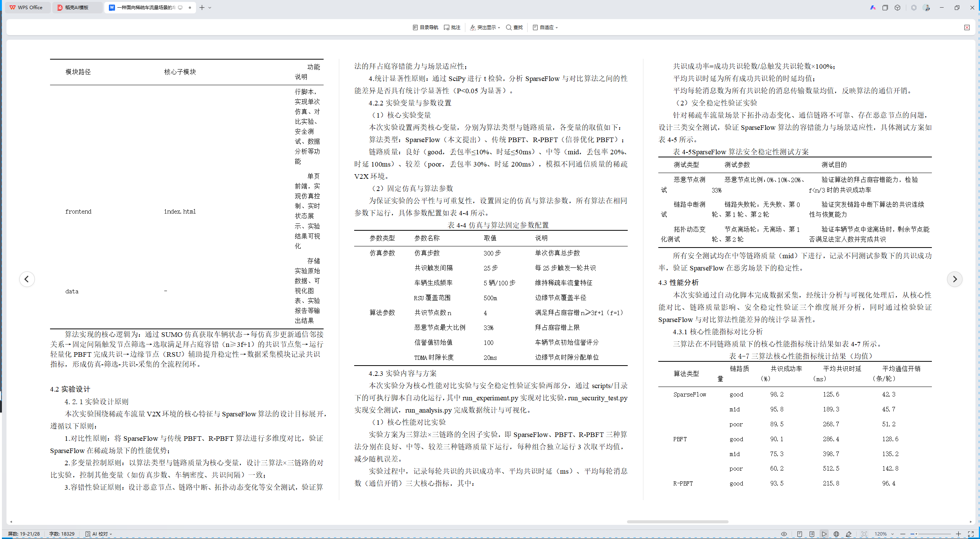
Task: Activate the writing mode pen icon
Action: coord(849,534)
